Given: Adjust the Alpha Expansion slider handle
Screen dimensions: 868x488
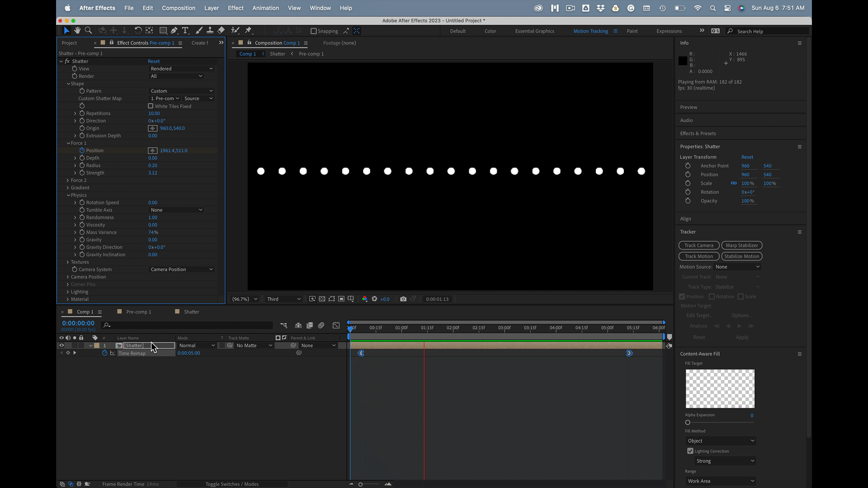Looking at the screenshot, I should [x=688, y=422].
